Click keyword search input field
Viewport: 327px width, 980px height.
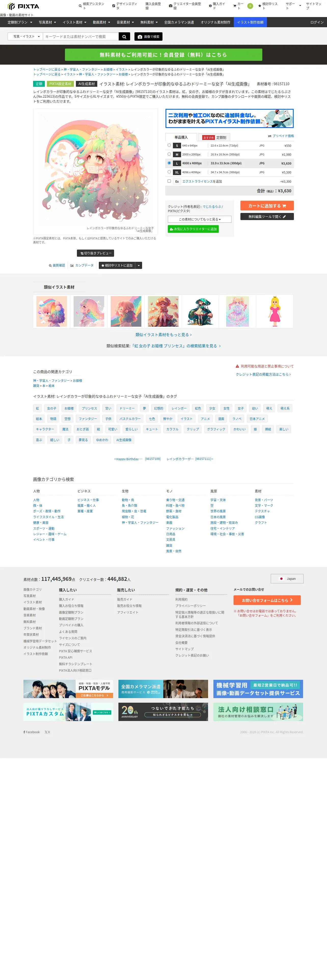(x=81, y=37)
